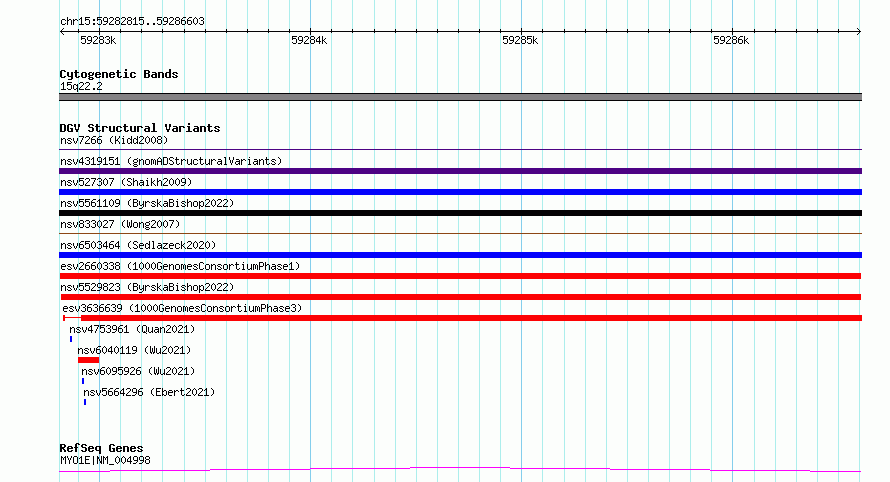Select the black bar of nsv5561109
Screen dimensions: 890x482
[x=460, y=213]
